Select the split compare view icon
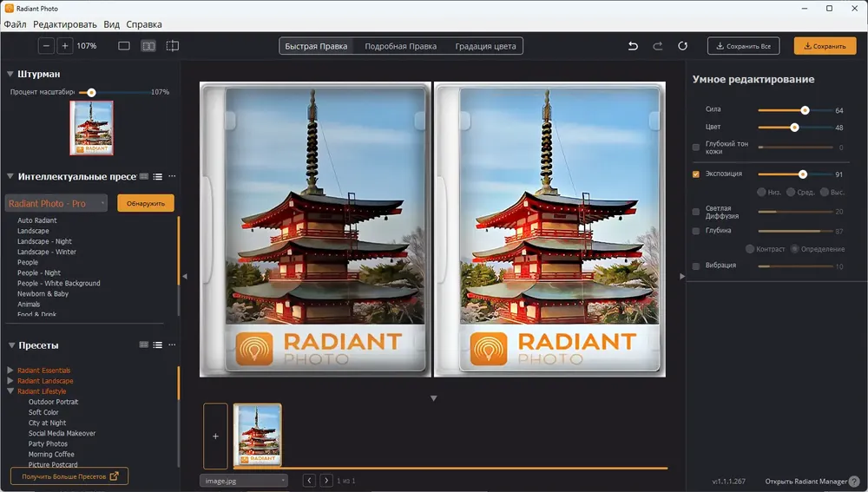The width and height of the screenshot is (868, 492). (173, 45)
